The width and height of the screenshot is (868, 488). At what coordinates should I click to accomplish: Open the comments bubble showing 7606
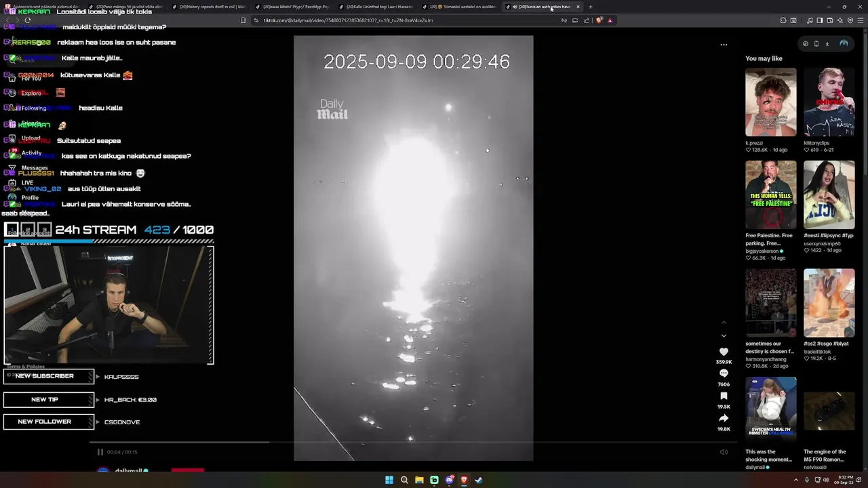[724, 373]
